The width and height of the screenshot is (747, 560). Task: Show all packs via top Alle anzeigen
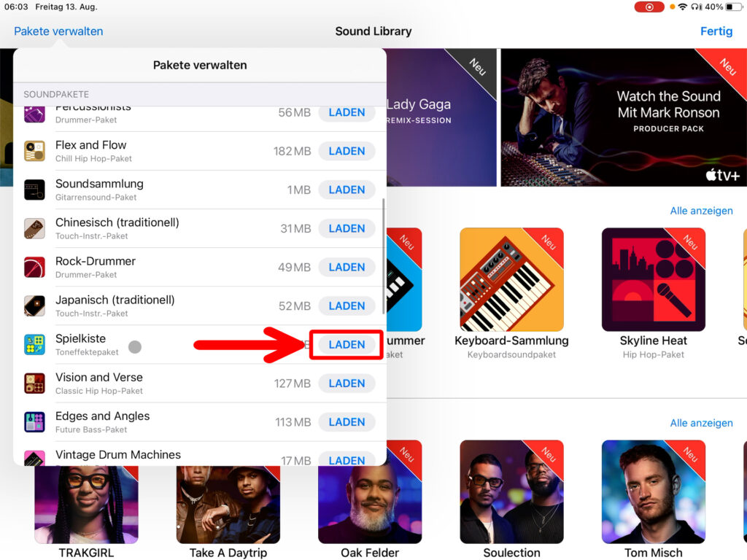(x=701, y=211)
